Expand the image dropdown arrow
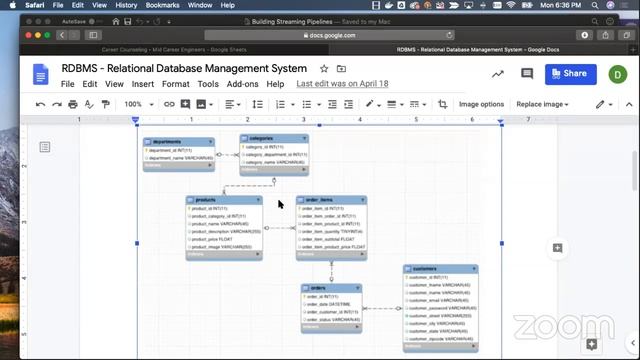Screen dimensions: 640x360 [x=211, y=105]
